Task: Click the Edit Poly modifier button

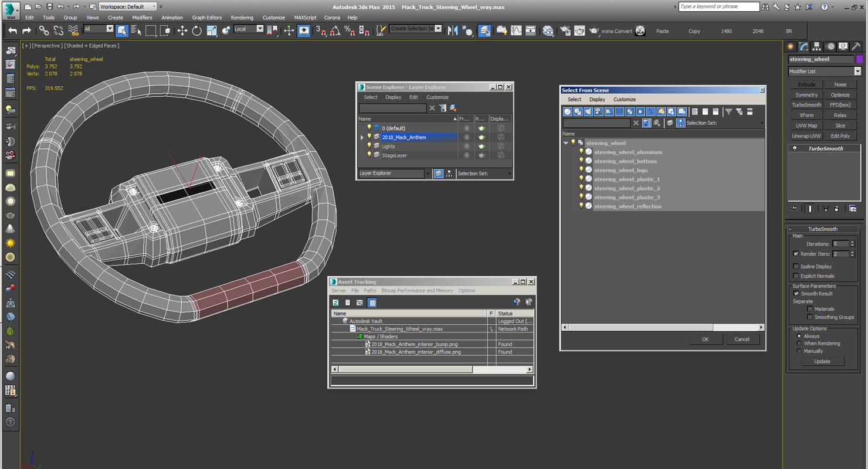Action: [x=840, y=136]
